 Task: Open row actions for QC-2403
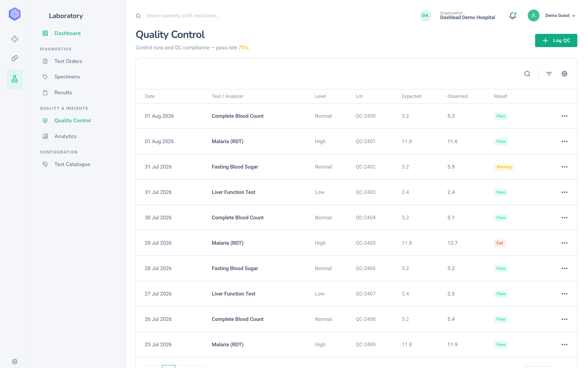pos(564,192)
